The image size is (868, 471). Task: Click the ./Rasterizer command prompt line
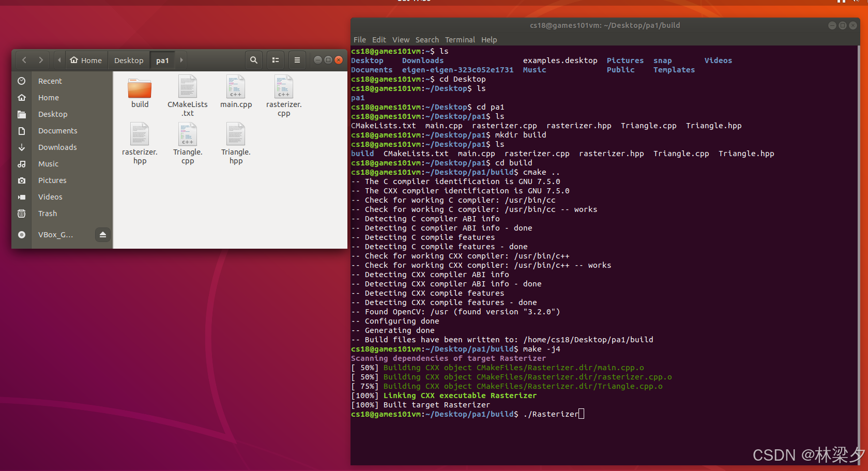[467, 414]
